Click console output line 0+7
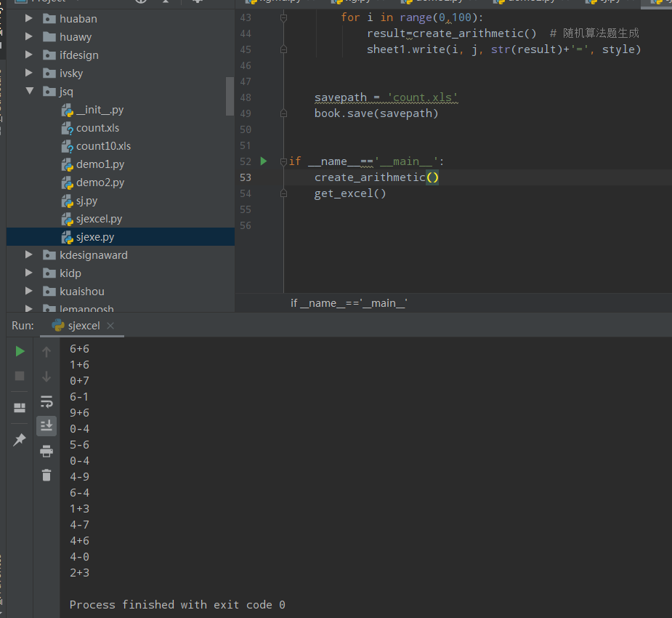Screen dimensions: 672x618 (80, 380)
